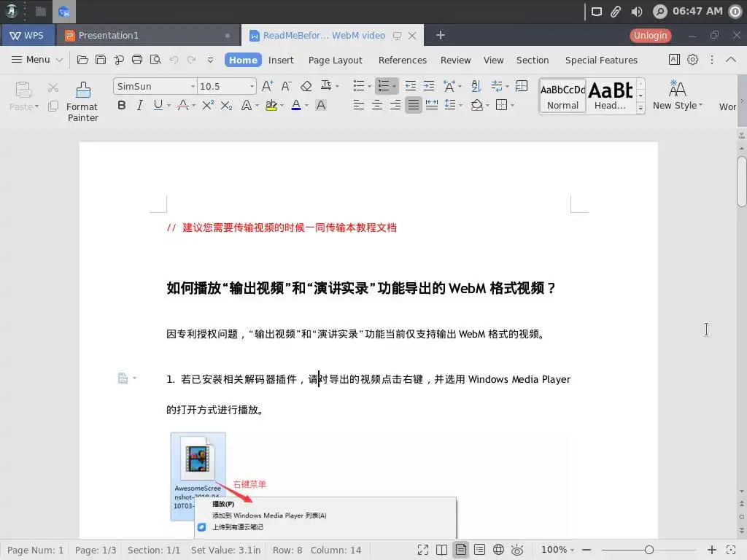Click the Decrease Indent icon
This screenshot has height=560, width=747.
coord(410,86)
